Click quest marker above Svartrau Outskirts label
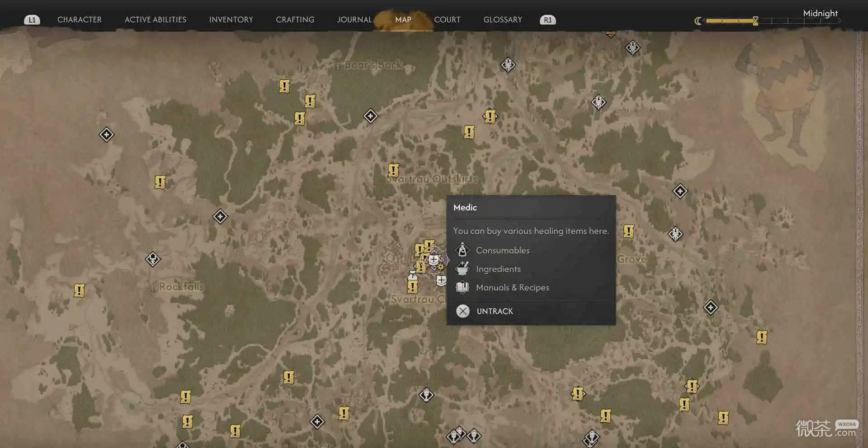868x448 pixels. pos(393,170)
